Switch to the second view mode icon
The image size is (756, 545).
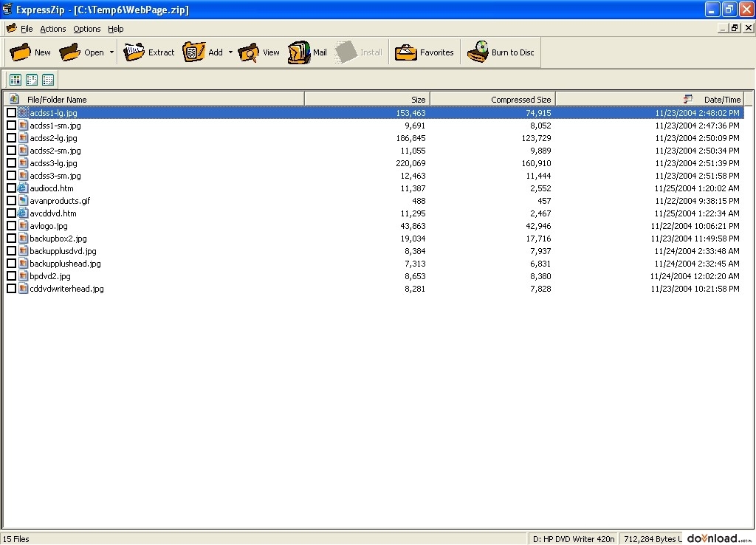32,80
